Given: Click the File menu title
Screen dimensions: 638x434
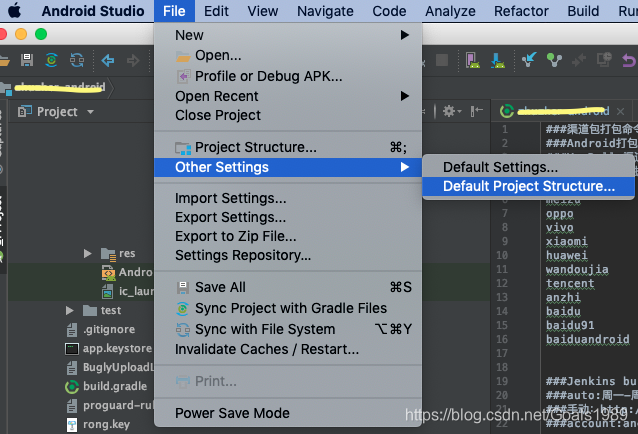Looking at the screenshot, I should 174,11.
